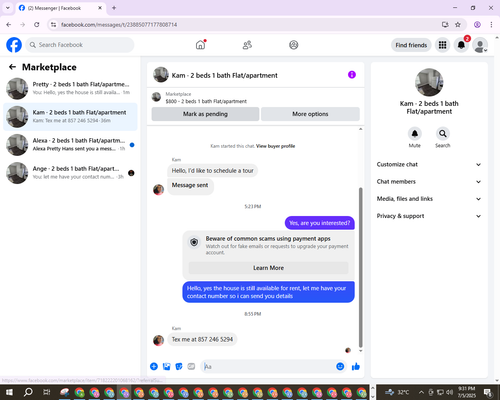Click Learn More on scam warning
The height and width of the screenshot is (400, 500).
tap(268, 268)
